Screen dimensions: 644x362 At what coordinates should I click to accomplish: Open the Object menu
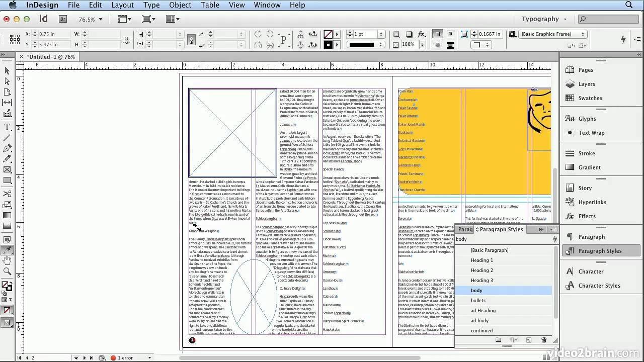pos(180,5)
